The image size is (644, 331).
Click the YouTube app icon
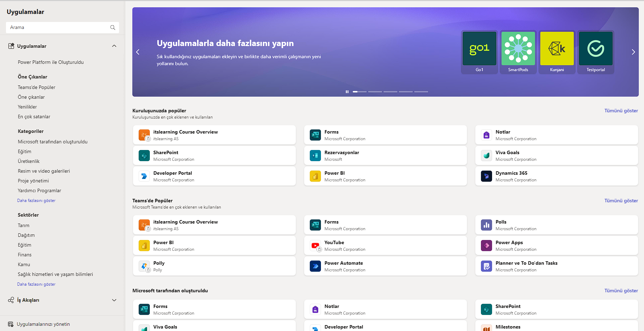tap(315, 246)
